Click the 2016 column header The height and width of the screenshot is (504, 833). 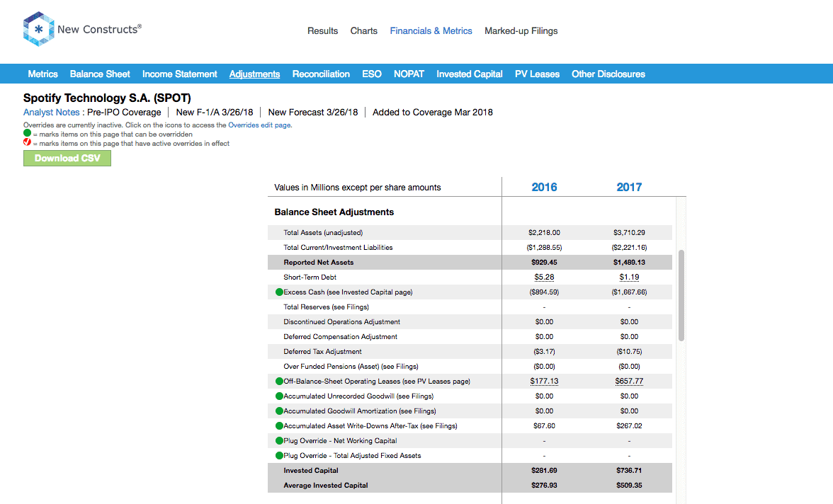544,187
